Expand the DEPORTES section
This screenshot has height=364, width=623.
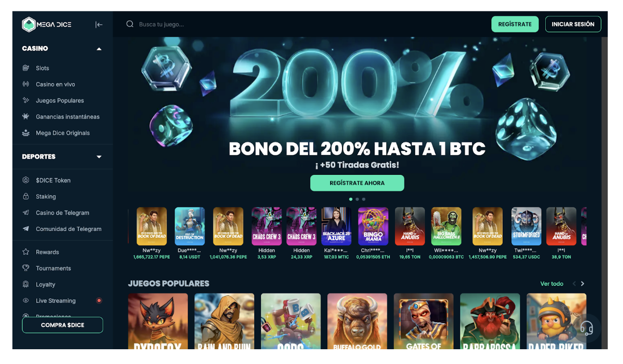pyautogui.click(x=99, y=157)
